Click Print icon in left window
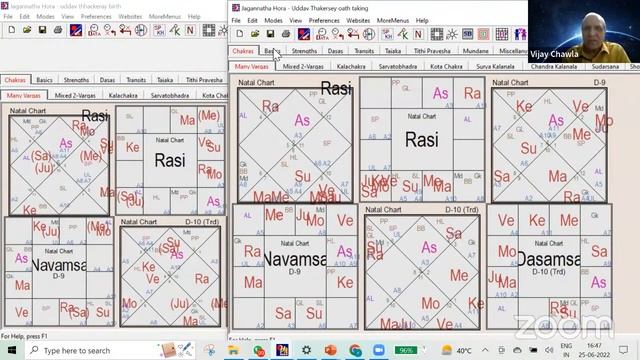The image size is (640, 360). [58, 30]
